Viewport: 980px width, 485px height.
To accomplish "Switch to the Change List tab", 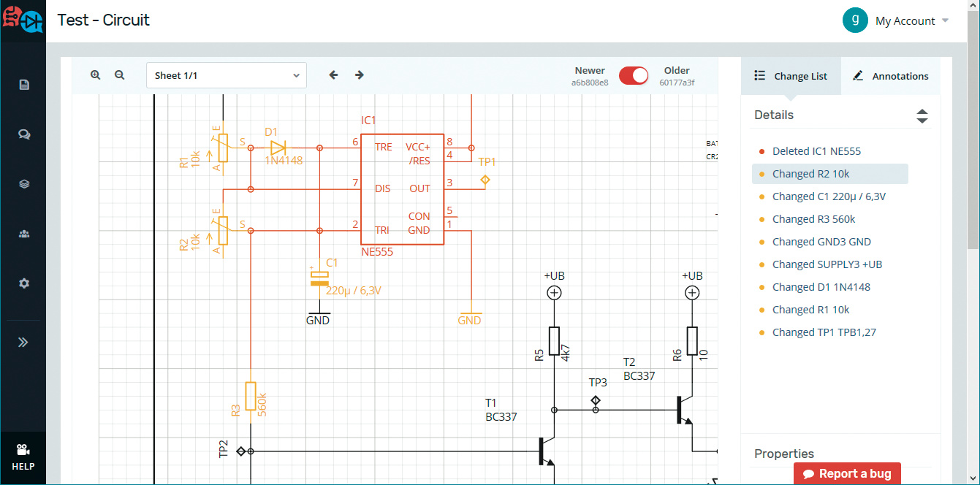I will [791, 76].
